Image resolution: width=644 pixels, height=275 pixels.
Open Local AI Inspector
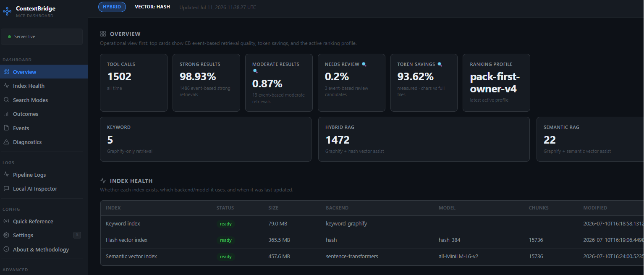(44, 189)
